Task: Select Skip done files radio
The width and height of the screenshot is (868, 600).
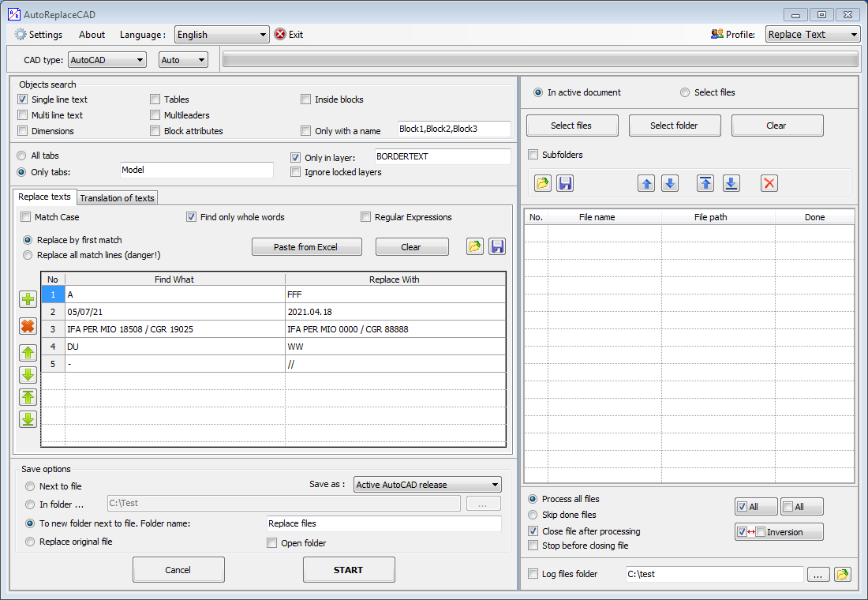Action: (533, 515)
